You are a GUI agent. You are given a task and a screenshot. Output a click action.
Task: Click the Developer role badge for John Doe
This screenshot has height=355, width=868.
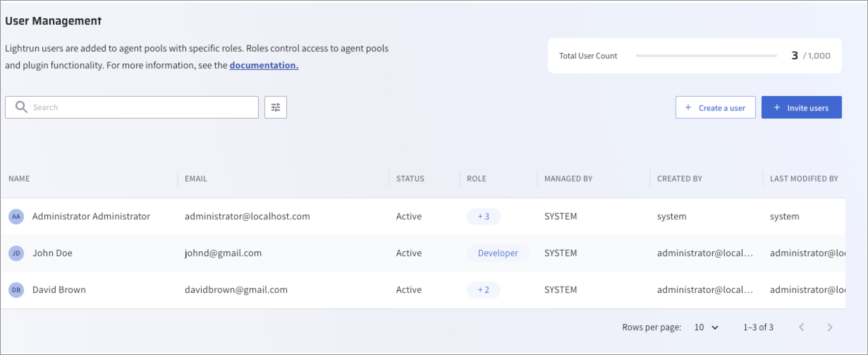497,253
